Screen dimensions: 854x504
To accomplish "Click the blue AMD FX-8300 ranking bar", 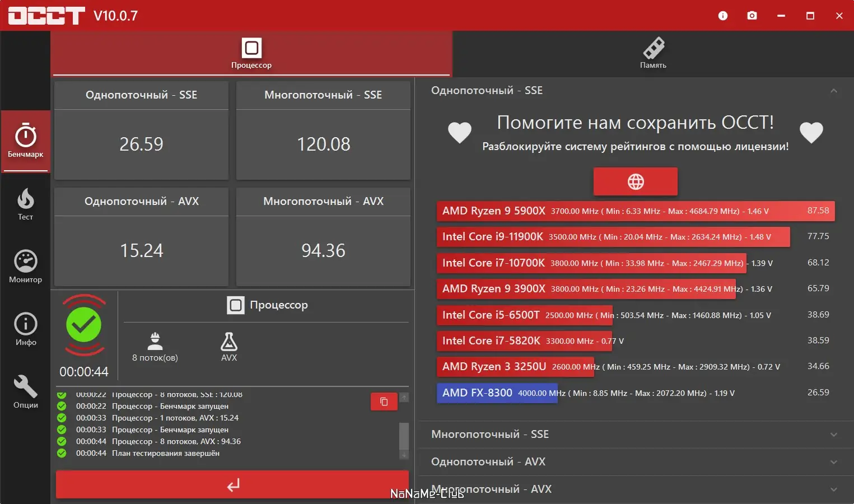I will click(497, 393).
